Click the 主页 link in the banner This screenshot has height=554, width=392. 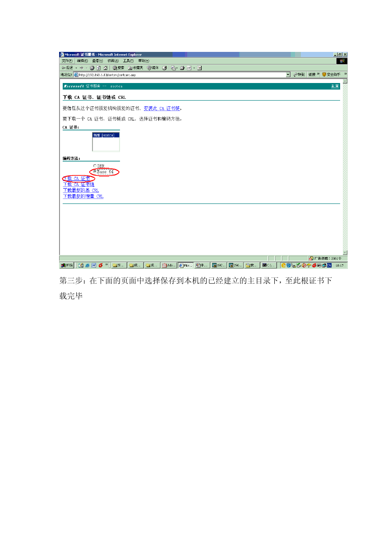pyautogui.click(x=335, y=86)
